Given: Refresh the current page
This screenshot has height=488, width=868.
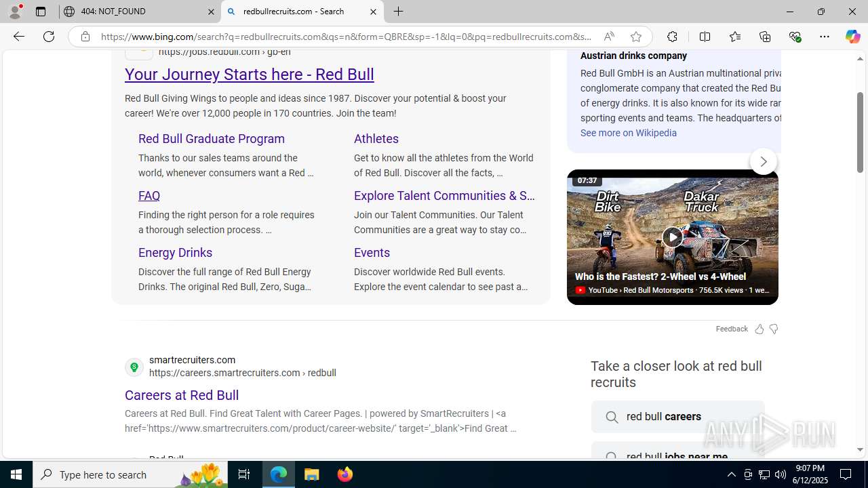Looking at the screenshot, I should 49,37.
